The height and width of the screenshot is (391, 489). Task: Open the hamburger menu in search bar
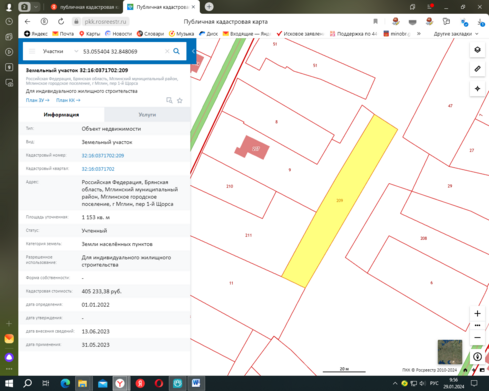[x=32, y=51]
